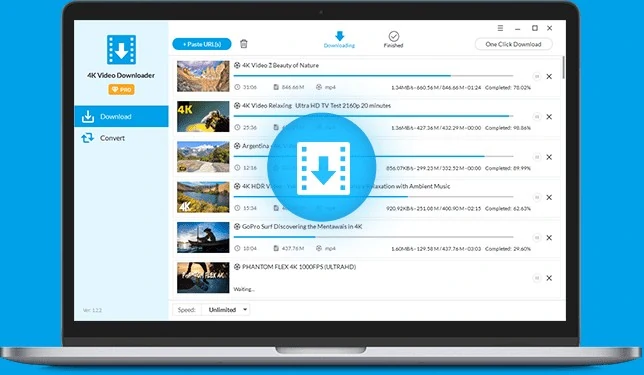Remove the PHANTOM FLEX 4K item
The image size is (644, 375).
549,278
